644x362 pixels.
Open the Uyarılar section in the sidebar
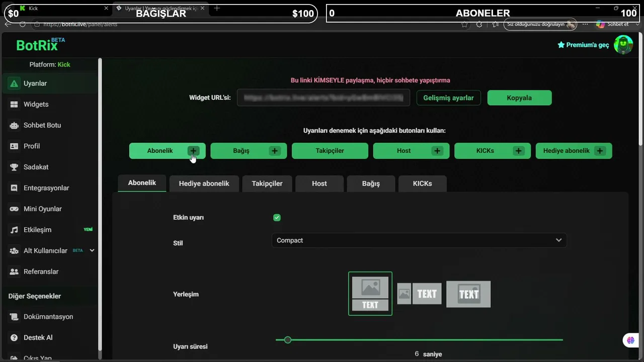49,83
